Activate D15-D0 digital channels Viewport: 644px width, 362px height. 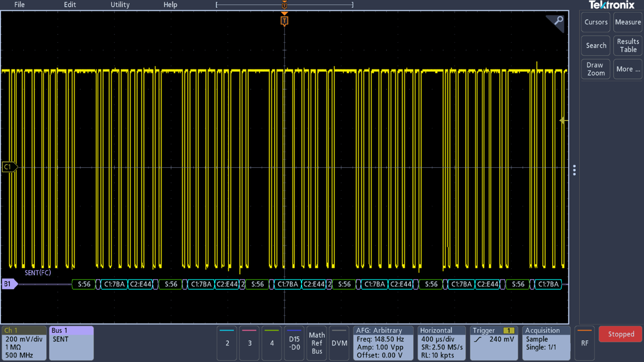(294, 343)
